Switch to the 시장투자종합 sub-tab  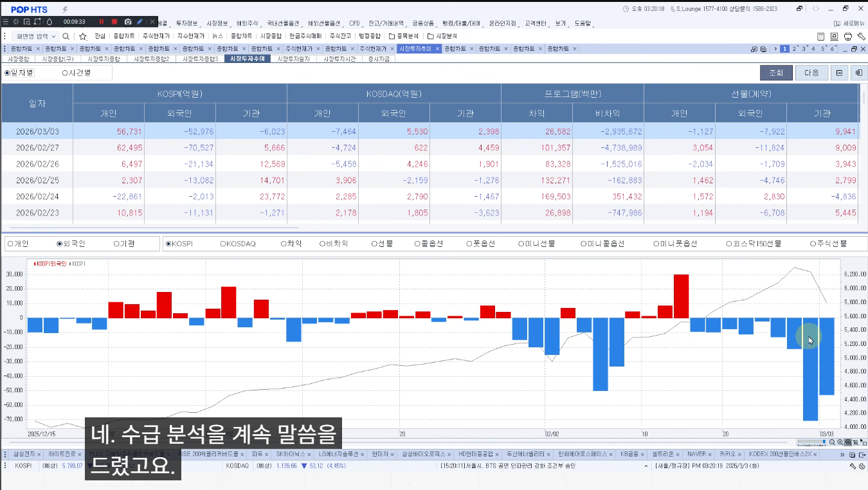point(104,59)
